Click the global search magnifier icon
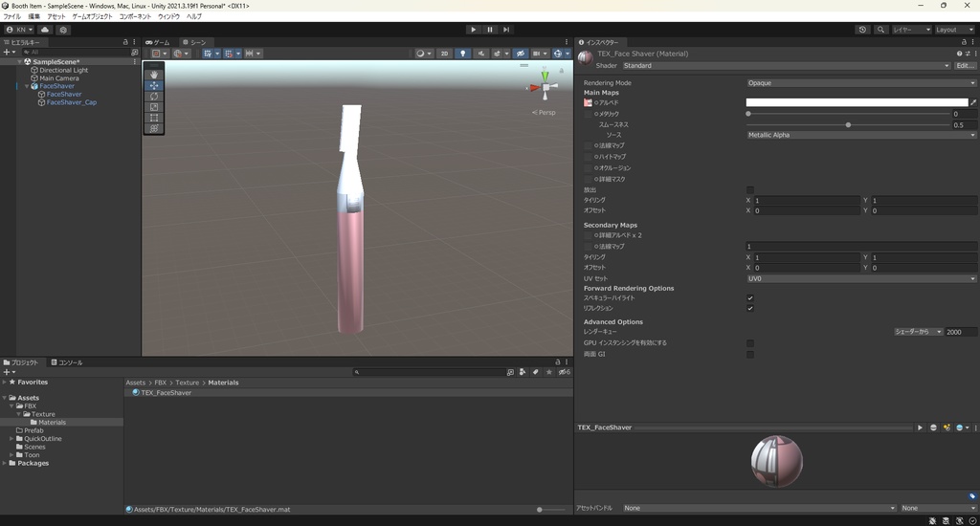The width and height of the screenshot is (980, 526). coord(880,30)
